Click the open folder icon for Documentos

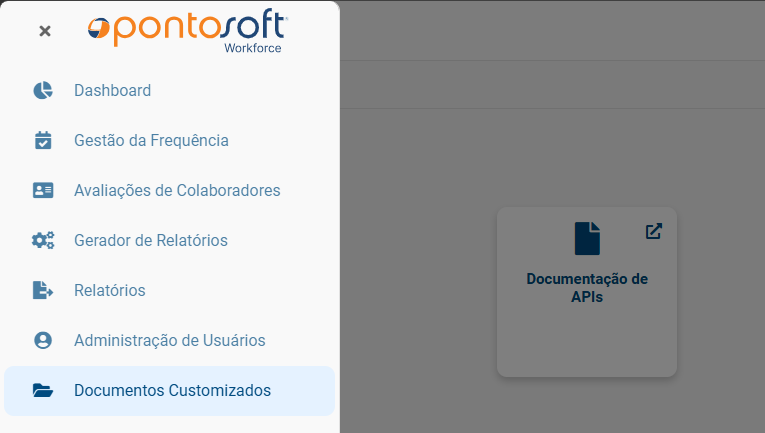(43, 390)
